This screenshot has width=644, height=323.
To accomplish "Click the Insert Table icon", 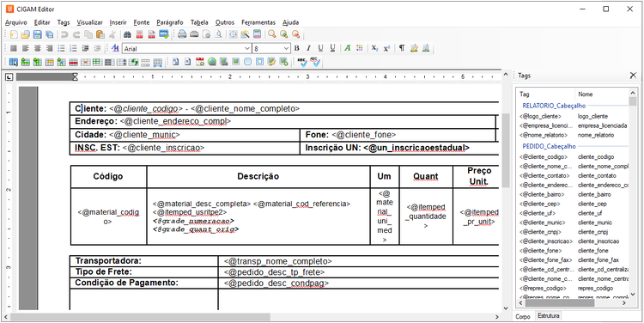I will coord(14,62).
